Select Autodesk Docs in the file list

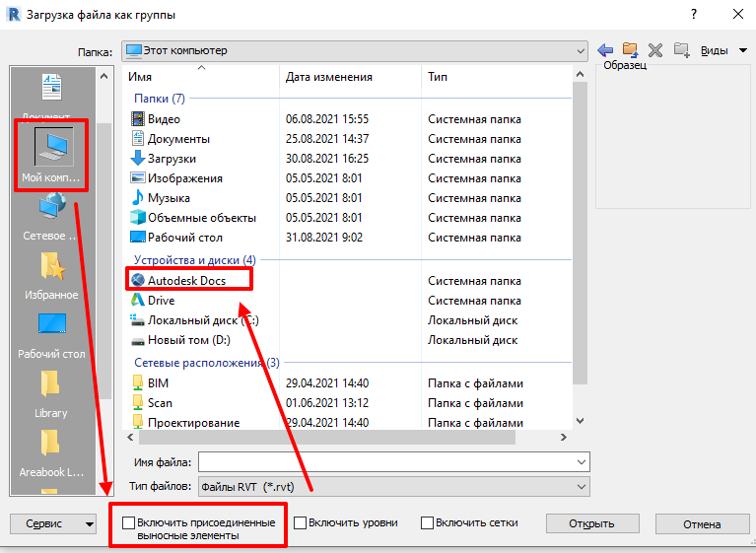point(186,280)
